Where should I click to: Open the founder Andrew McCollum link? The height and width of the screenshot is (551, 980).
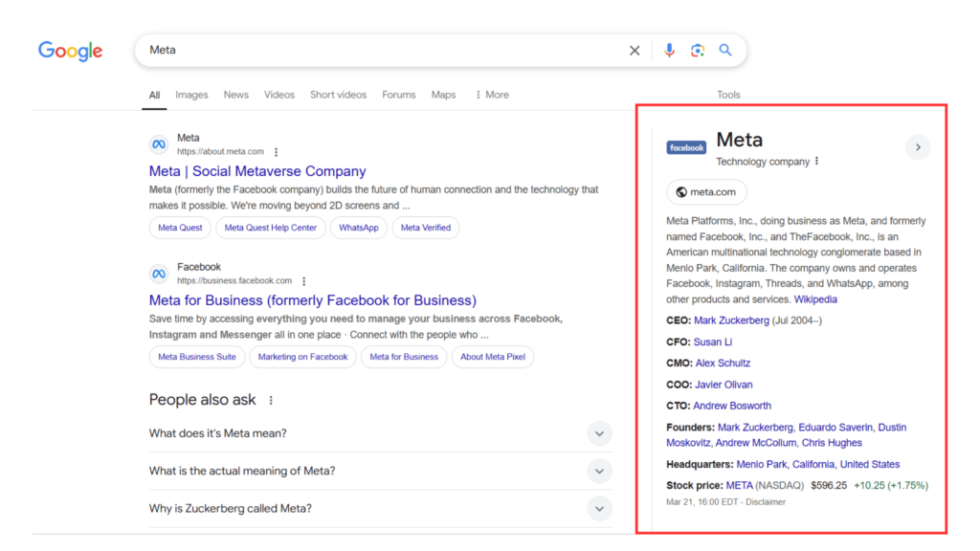pyautogui.click(x=756, y=443)
